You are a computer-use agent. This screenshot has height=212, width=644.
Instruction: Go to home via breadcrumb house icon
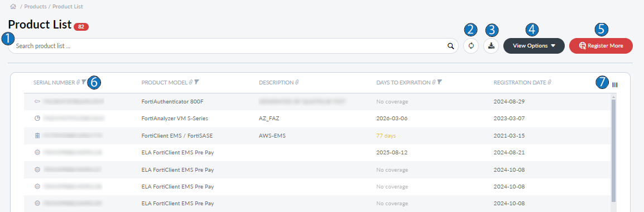coord(13,7)
